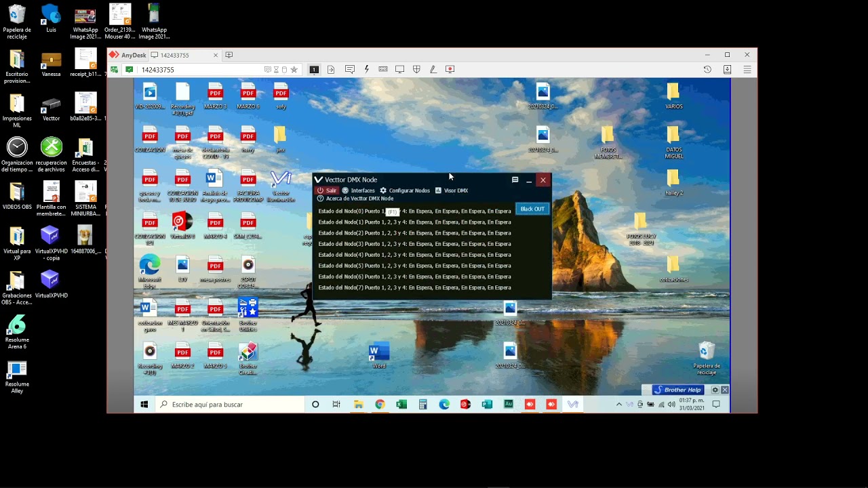
Task: Open Chrome in the remote taskbar
Action: tap(380, 405)
